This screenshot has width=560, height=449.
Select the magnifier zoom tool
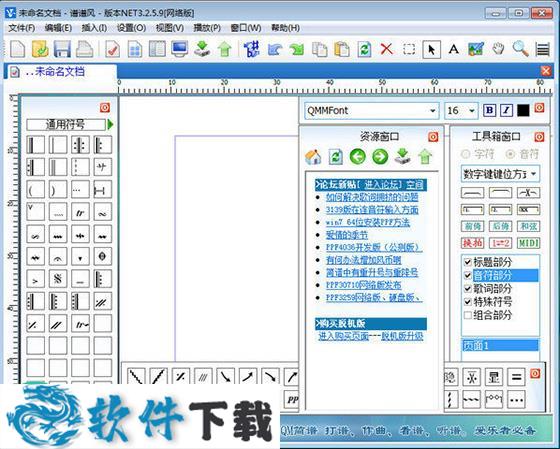(x=520, y=49)
